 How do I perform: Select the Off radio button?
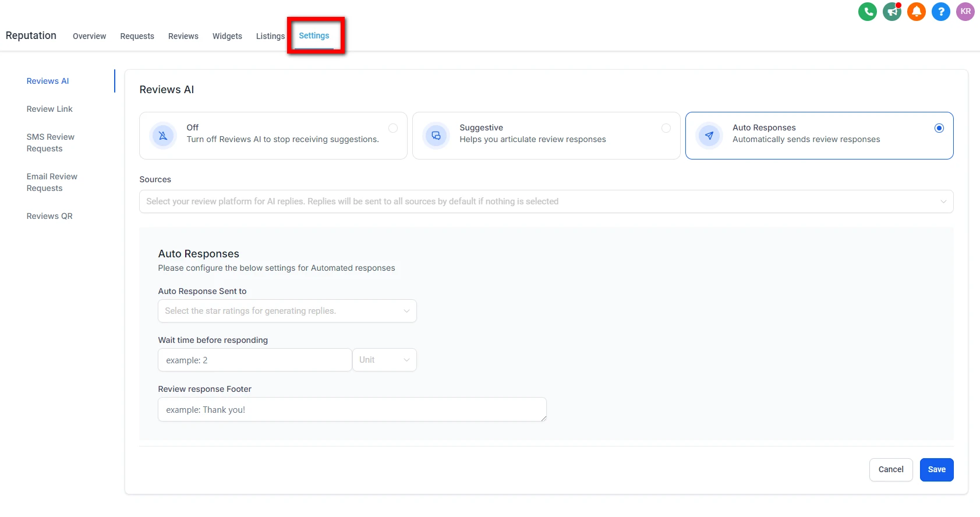click(393, 128)
